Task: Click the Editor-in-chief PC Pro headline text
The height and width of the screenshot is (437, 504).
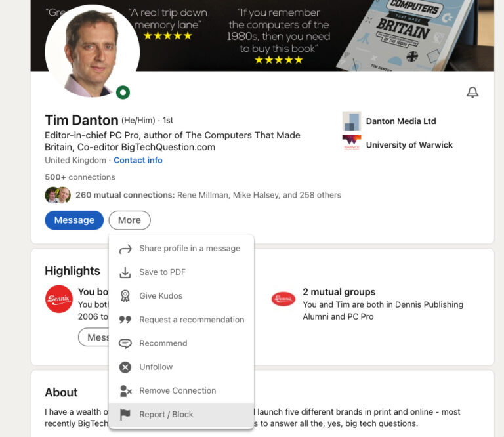Action: (173, 141)
